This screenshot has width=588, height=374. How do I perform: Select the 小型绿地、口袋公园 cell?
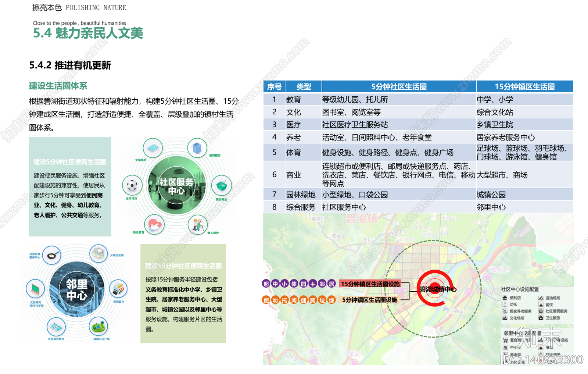tap(399, 195)
